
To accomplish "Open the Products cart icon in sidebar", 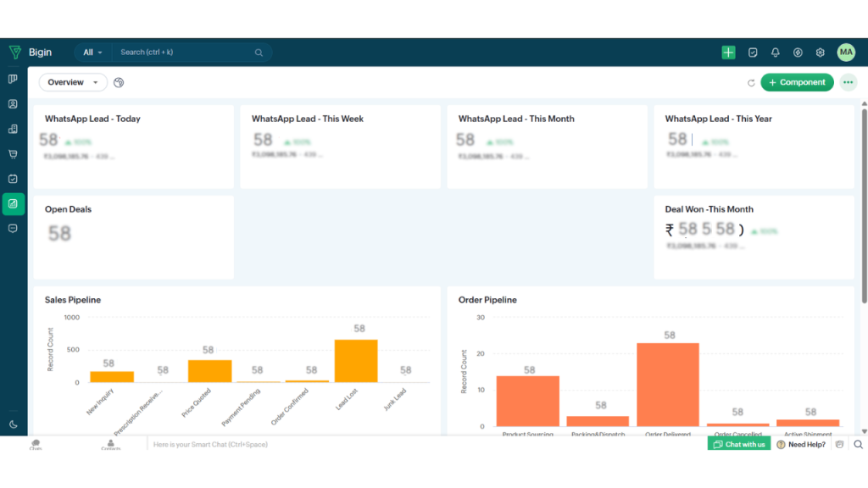I will coord(13,154).
